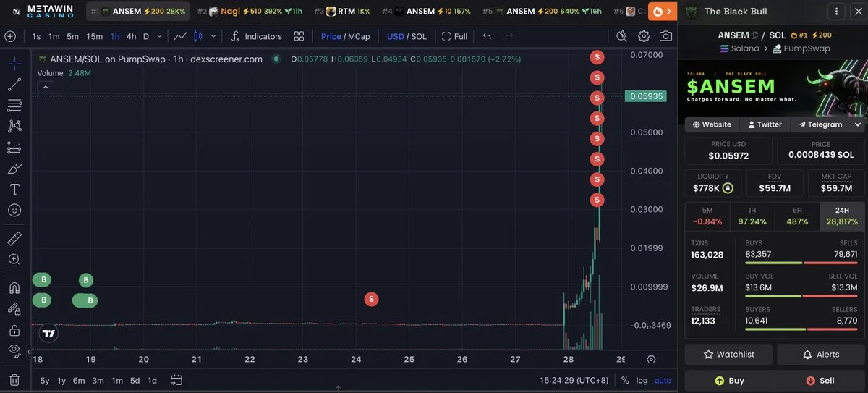Switch quote currency to SOL
868x393 pixels.
click(x=419, y=36)
